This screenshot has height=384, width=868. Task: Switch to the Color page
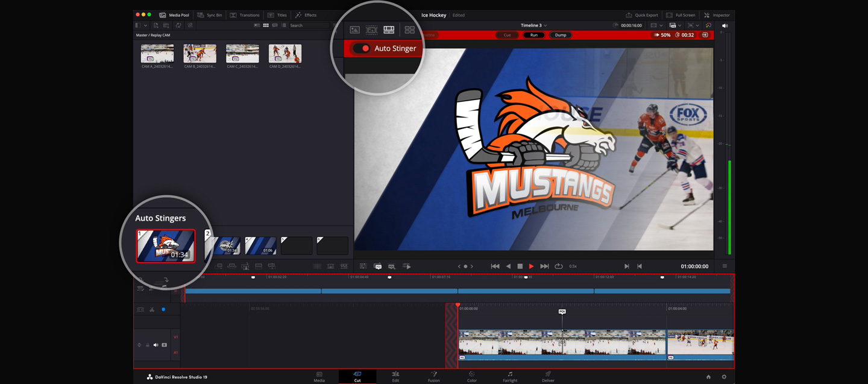click(471, 377)
